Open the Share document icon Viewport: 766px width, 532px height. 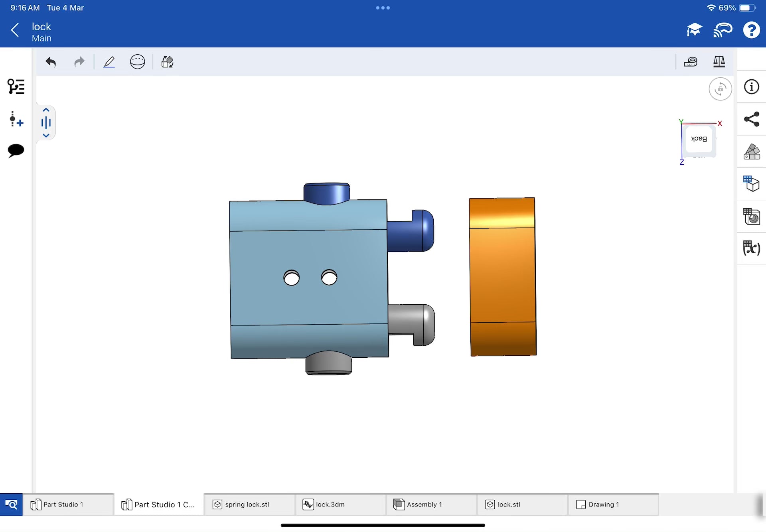(x=752, y=119)
